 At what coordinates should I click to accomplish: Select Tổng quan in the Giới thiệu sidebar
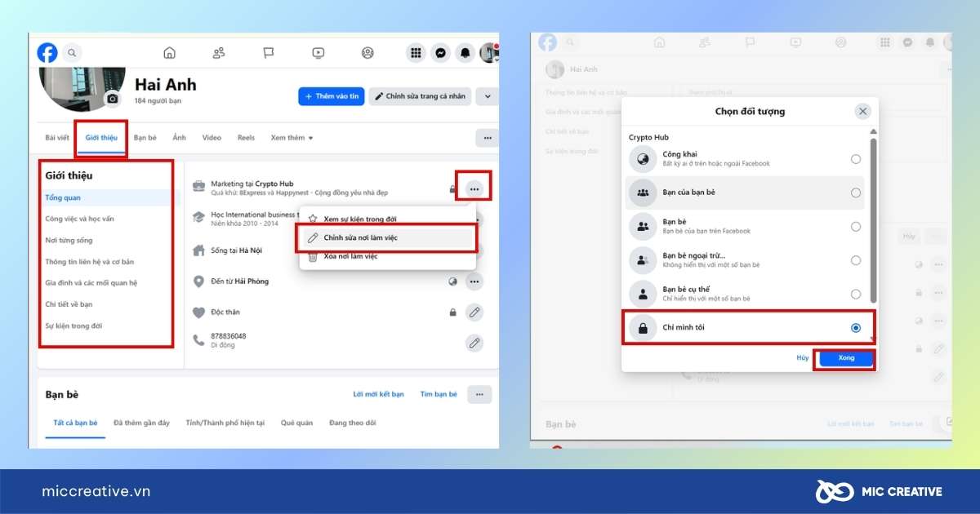[109, 197]
